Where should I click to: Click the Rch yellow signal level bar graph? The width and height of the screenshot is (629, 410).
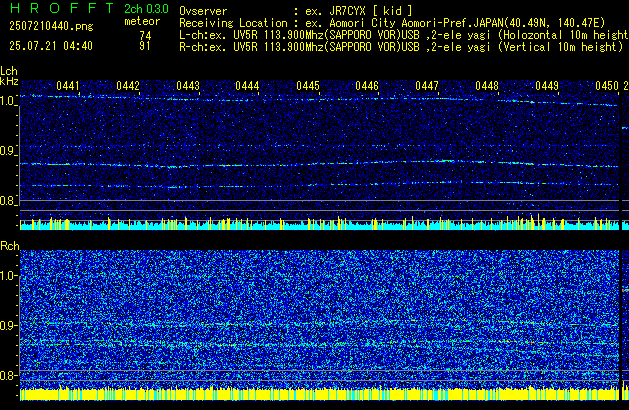319,393
